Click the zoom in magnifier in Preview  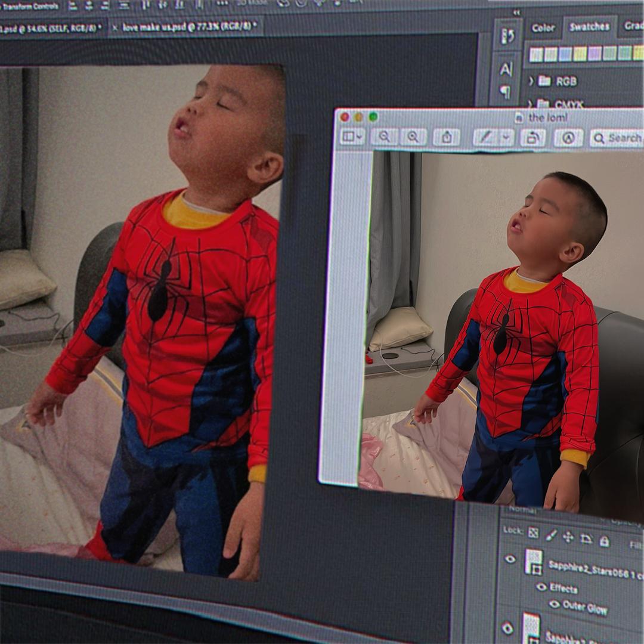click(x=413, y=137)
